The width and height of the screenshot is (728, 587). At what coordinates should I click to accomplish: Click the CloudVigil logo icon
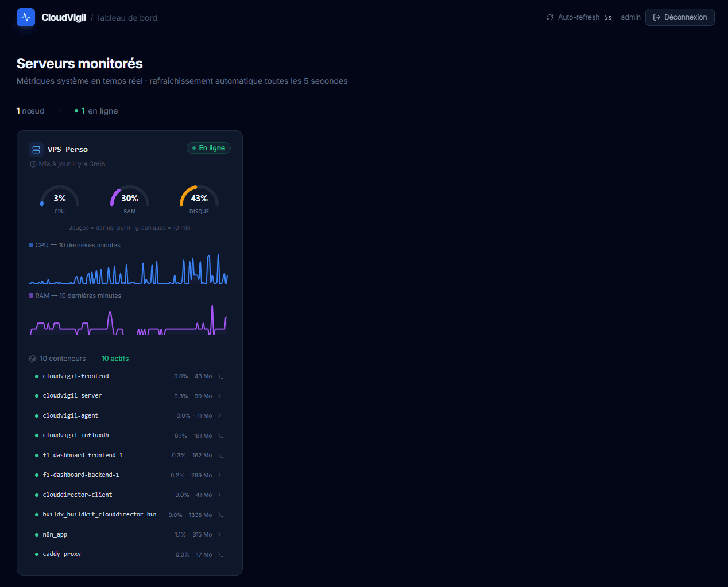point(26,17)
